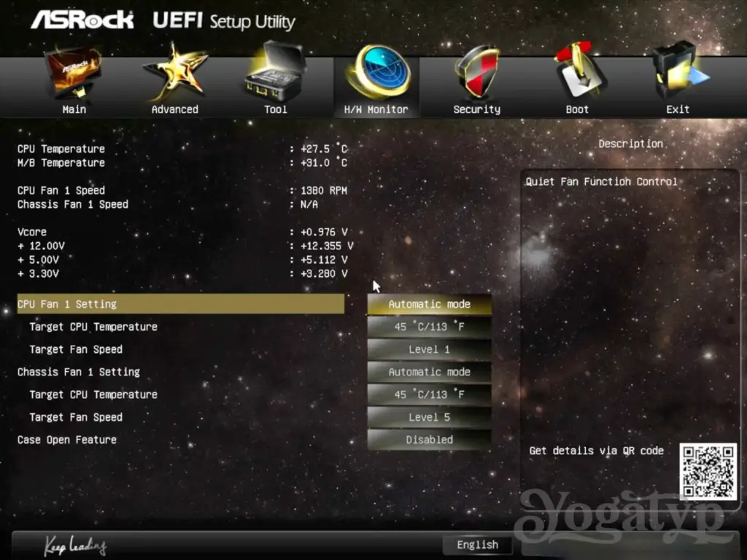Image resolution: width=747 pixels, height=560 pixels.
Task: Click Target CPU Temperature under CPU Fan 1
Action: pyautogui.click(x=93, y=327)
